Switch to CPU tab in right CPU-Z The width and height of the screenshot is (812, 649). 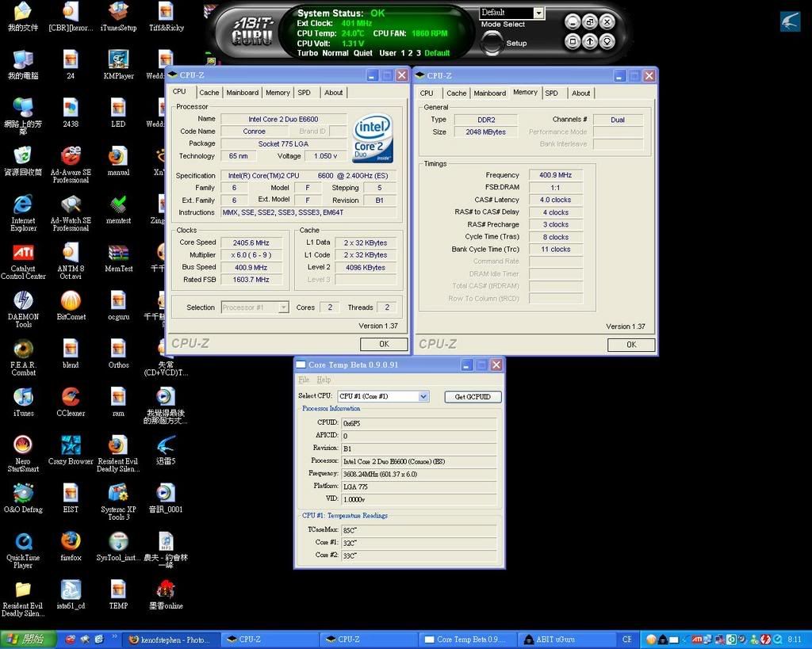[427, 94]
